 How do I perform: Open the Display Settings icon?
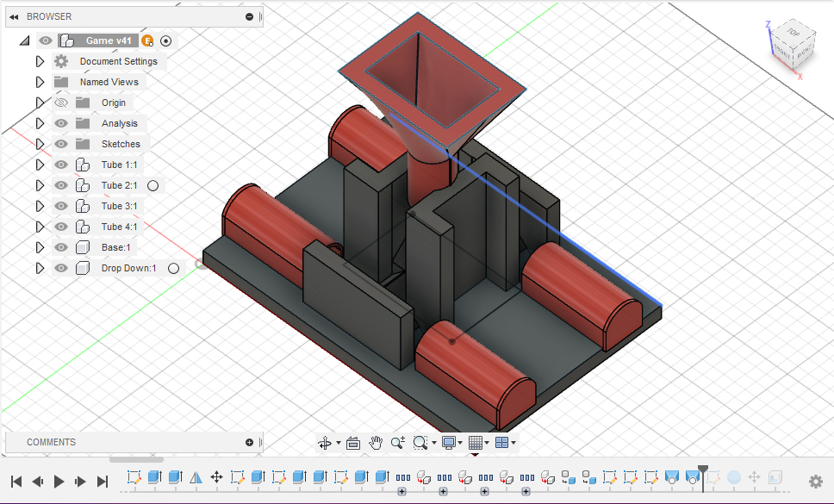[x=448, y=442]
